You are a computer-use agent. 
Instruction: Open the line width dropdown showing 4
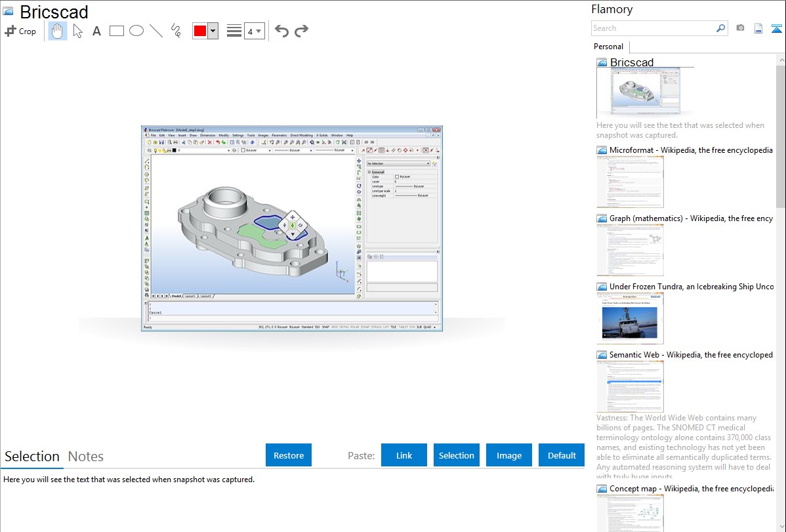click(x=254, y=31)
